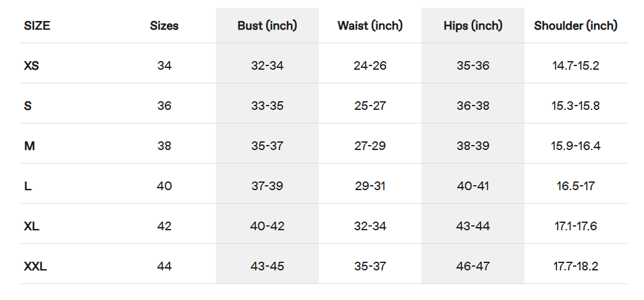Select hips value 35-36 for XS
The image size is (644, 300).
click(473, 65)
